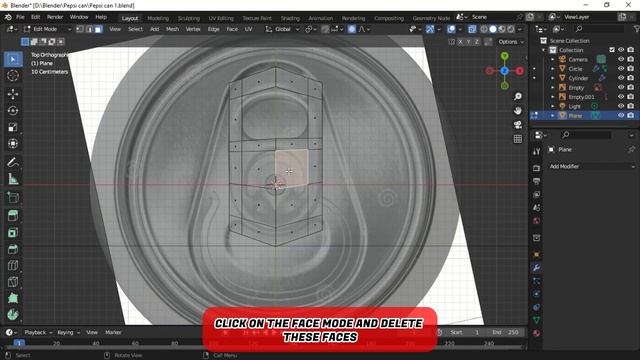Toggle proportional editing
The height and width of the screenshot is (360, 640).
[352, 29]
